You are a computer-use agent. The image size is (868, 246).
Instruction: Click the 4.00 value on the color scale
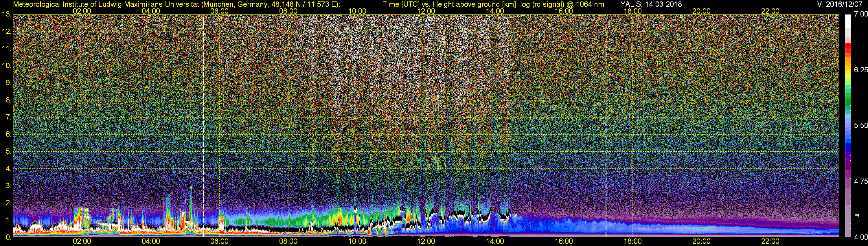(861, 237)
